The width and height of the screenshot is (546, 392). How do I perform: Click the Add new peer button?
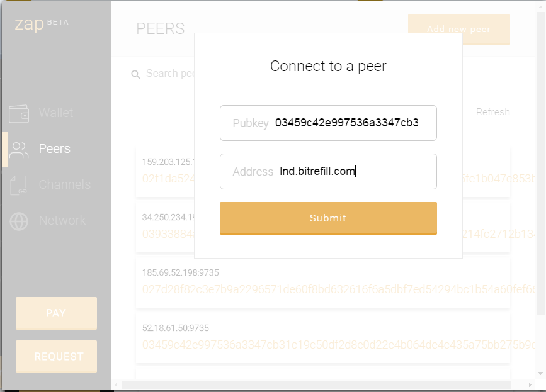pyautogui.click(x=458, y=30)
